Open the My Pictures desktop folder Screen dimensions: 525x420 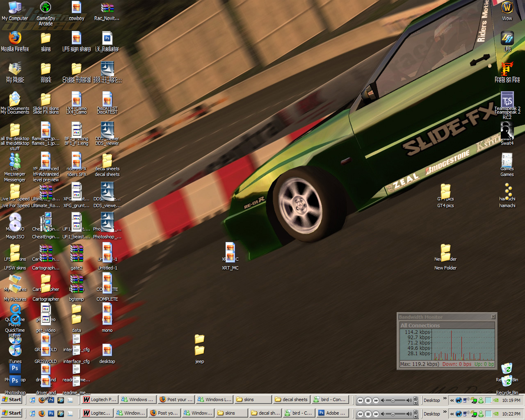pyautogui.click(x=15, y=288)
